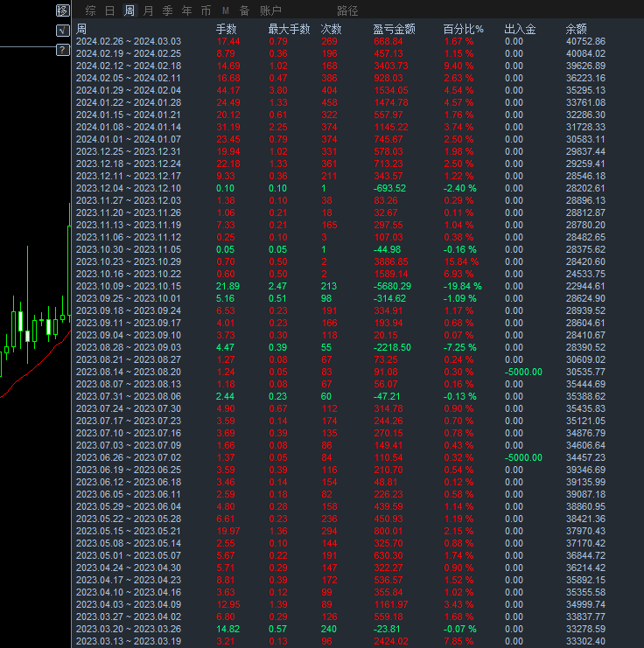
Task: Open the 备 notes tab
Action: [x=244, y=10]
